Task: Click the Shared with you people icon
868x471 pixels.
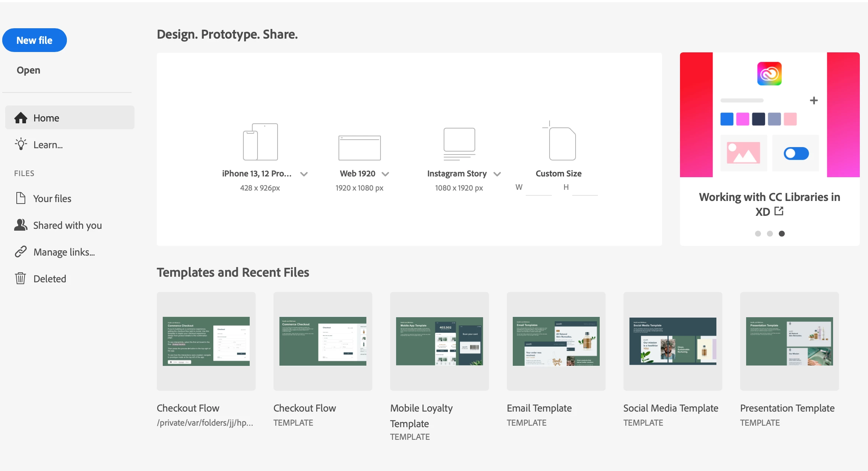Action: [x=20, y=225]
